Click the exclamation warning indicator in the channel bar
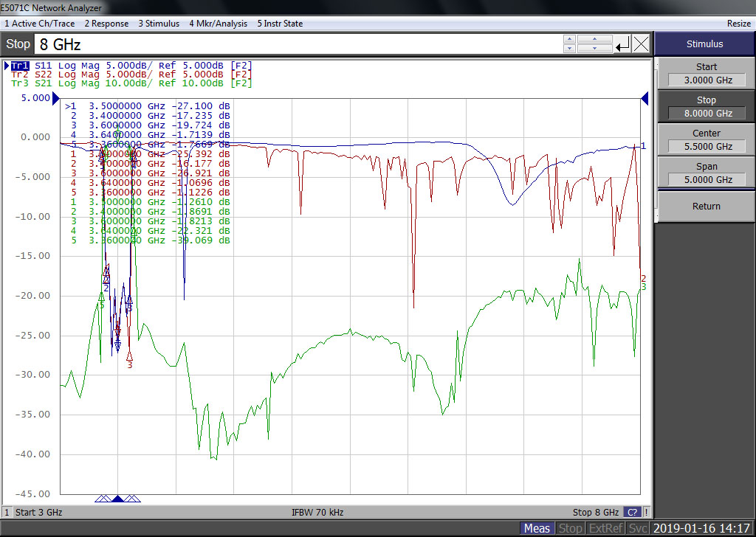The width and height of the screenshot is (756, 537). [646, 512]
